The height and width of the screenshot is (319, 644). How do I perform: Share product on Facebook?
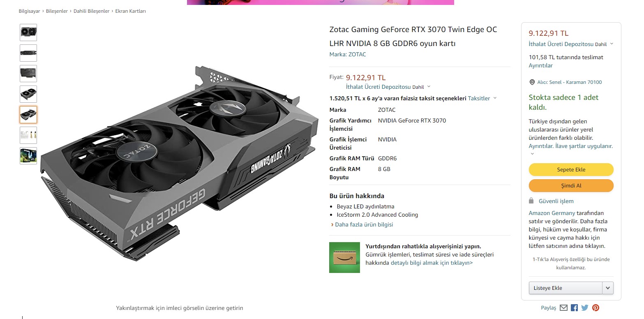pyautogui.click(x=574, y=307)
